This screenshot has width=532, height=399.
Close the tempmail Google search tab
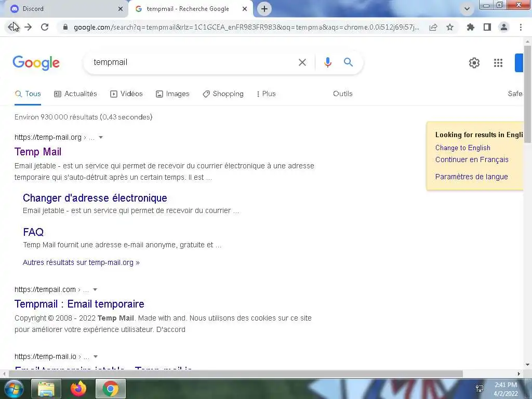[x=245, y=9]
